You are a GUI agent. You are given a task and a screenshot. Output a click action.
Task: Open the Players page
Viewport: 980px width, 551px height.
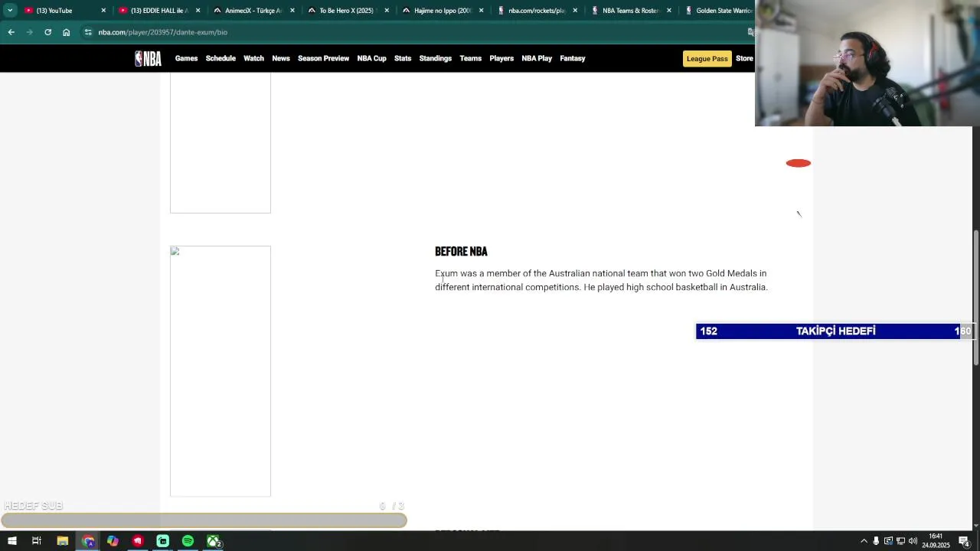click(501, 59)
